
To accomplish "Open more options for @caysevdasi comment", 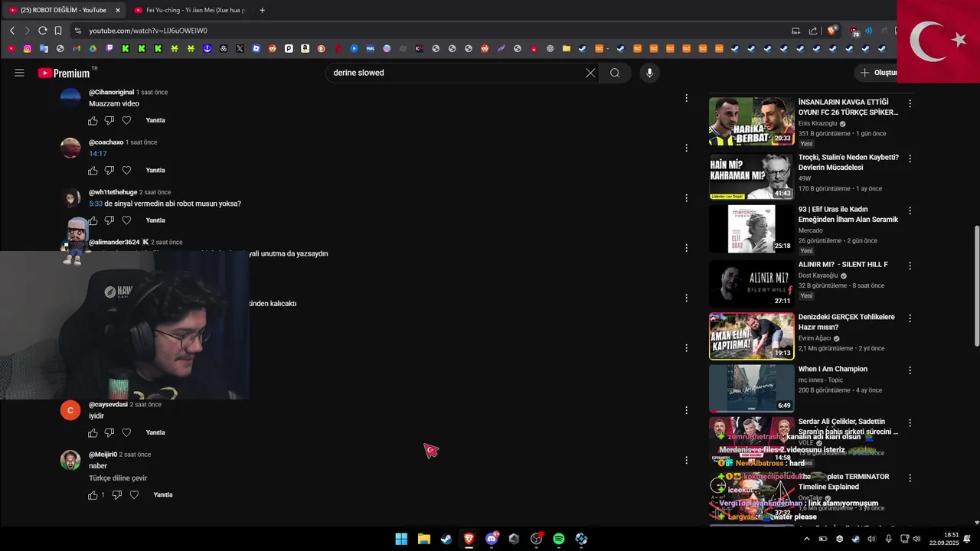I will click(x=686, y=410).
